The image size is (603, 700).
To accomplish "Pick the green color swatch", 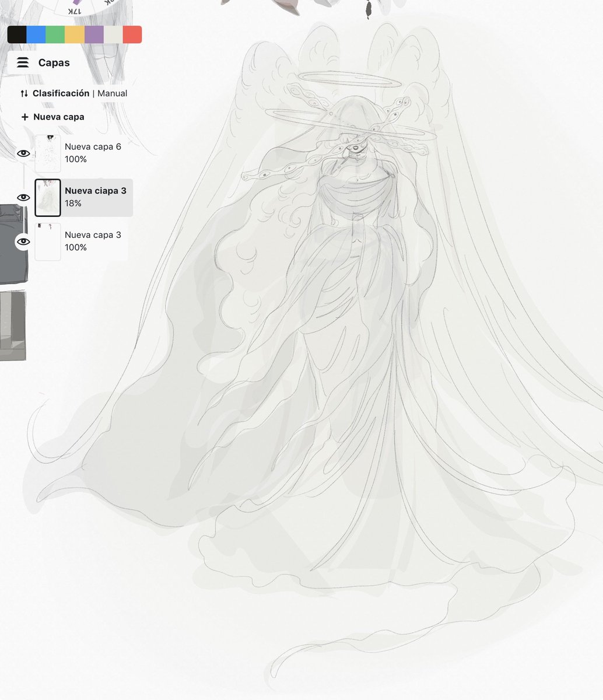I will tap(55, 34).
